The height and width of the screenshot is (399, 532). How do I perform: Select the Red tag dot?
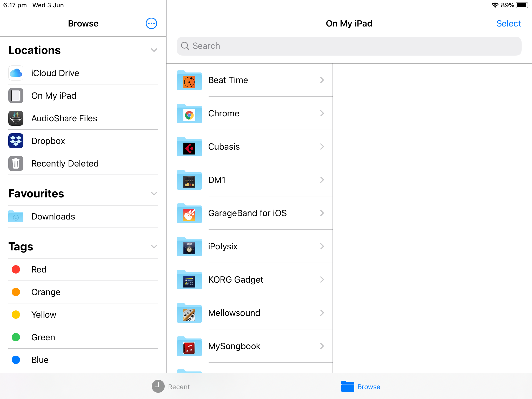pyautogui.click(x=16, y=269)
